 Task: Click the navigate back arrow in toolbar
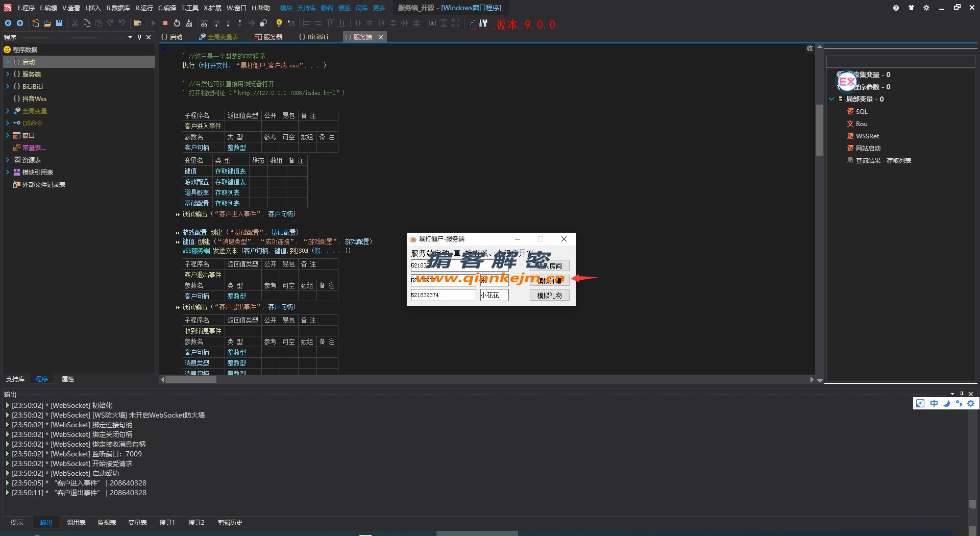[x=8, y=23]
